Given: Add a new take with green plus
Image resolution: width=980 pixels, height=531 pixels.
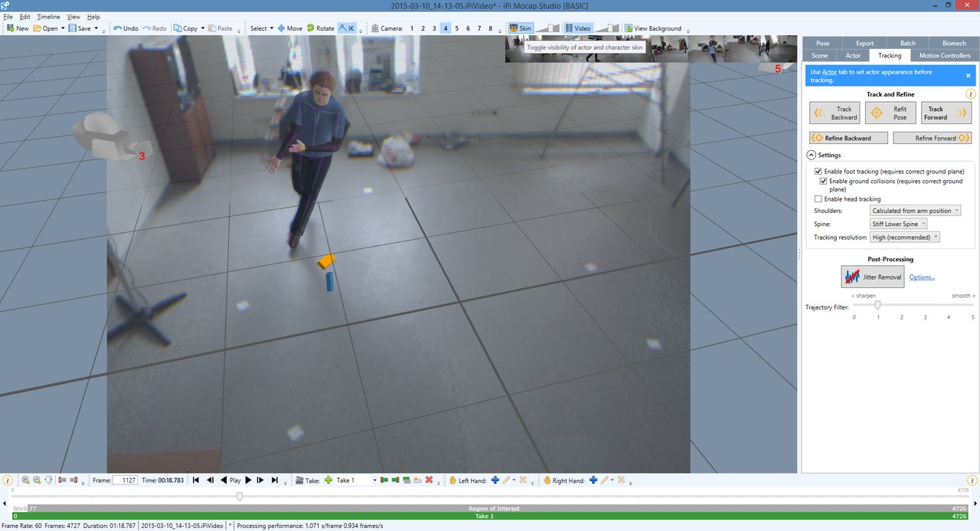Looking at the screenshot, I should [x=328, y=480].
